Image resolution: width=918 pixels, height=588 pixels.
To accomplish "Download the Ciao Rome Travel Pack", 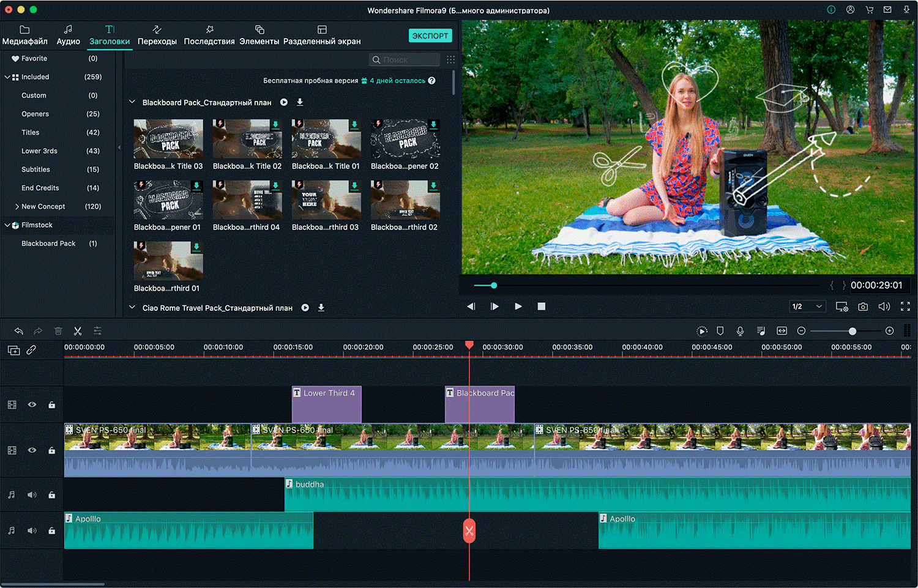I will (x=321, y=308).
